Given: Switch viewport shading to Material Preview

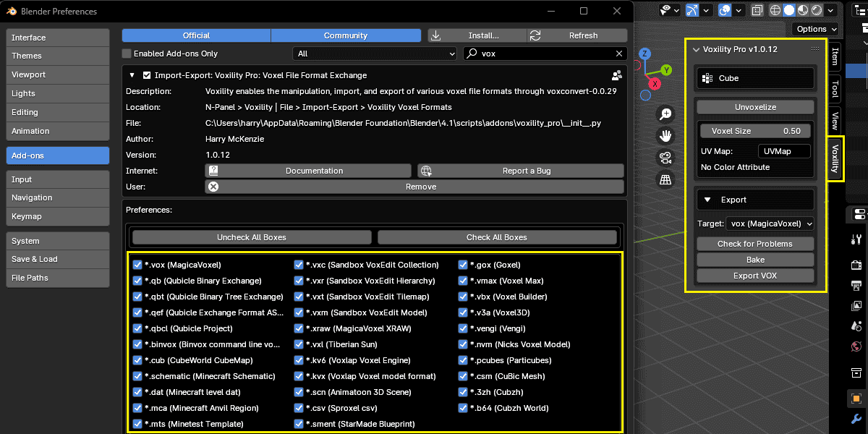Looking at the screenshot, I should pyautogui.click(x=802, y=10).
